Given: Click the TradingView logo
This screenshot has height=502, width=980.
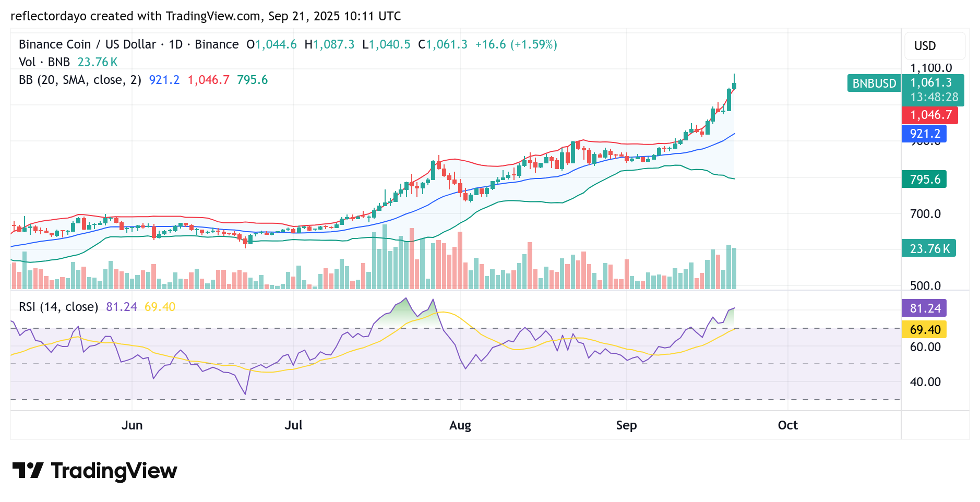Looking at the screenshot, I should point(94,471).
